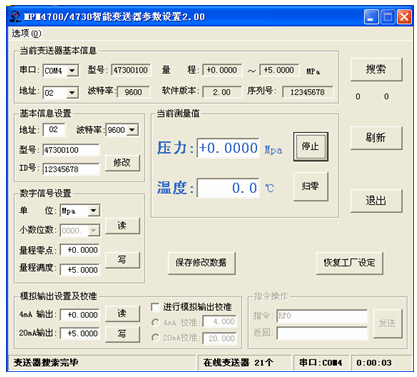Click the 温度 temperature value 0.0

click(x=228, y=188)
